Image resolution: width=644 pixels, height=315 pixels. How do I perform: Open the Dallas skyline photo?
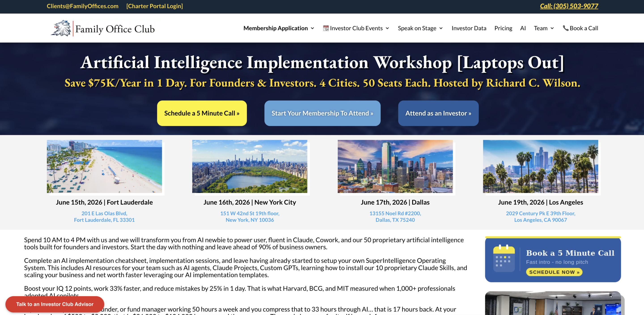point(395,166)
